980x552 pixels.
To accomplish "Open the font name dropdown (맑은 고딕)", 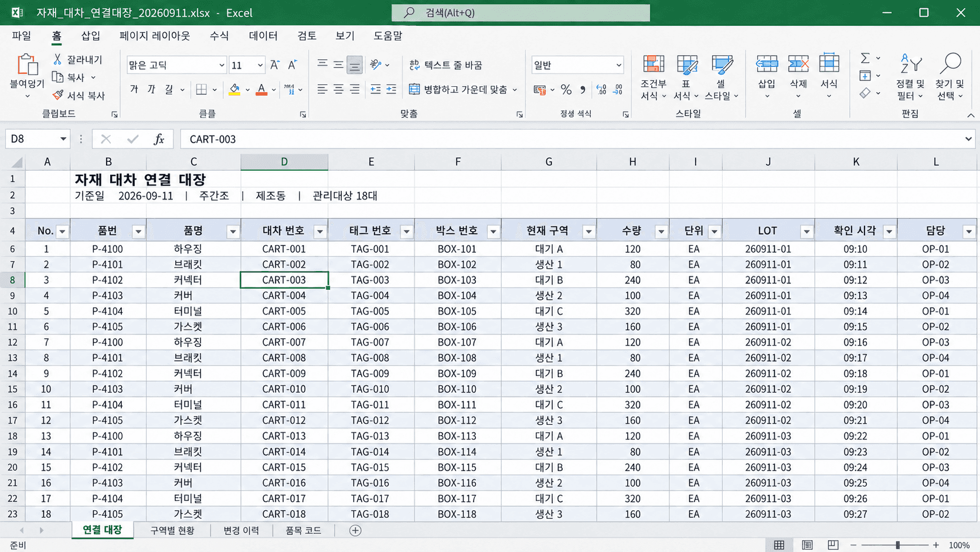I will [x=222, y=65].
